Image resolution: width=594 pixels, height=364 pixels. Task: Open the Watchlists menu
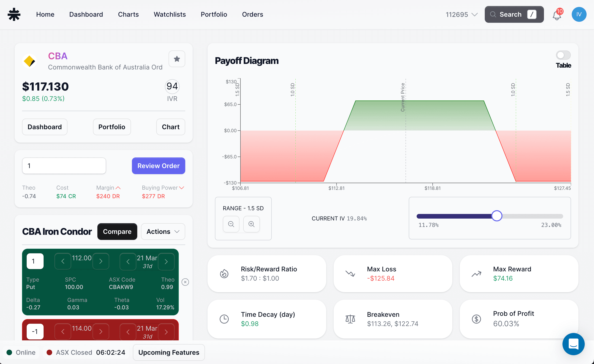click(x=169, y=14)
